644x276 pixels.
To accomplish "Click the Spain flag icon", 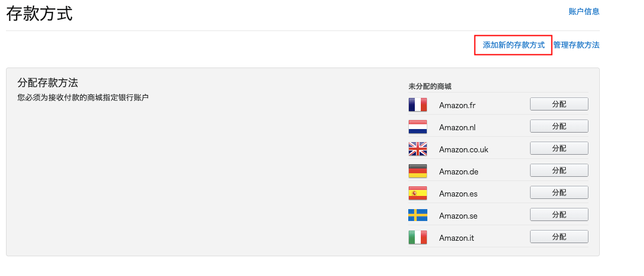I will [418, 194].
